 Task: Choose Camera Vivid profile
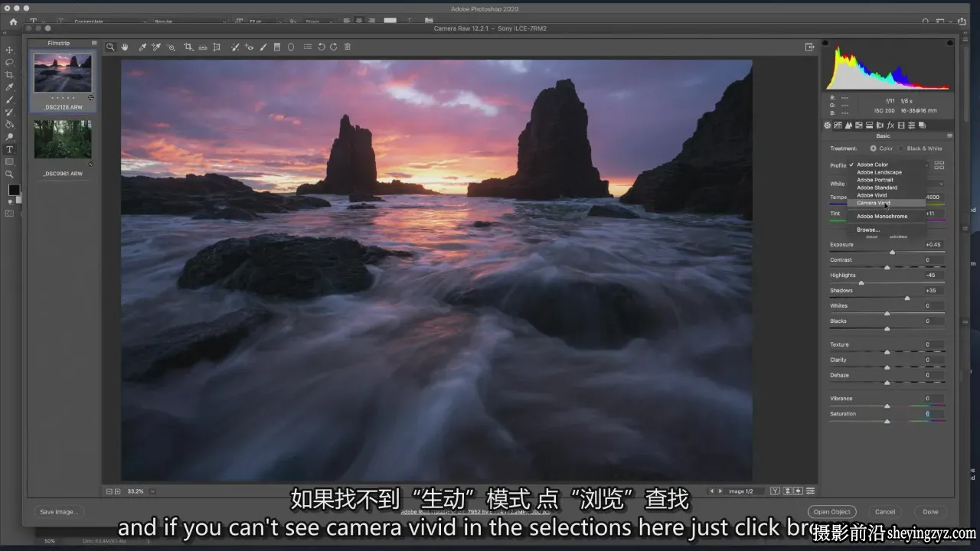coord(886,203)
